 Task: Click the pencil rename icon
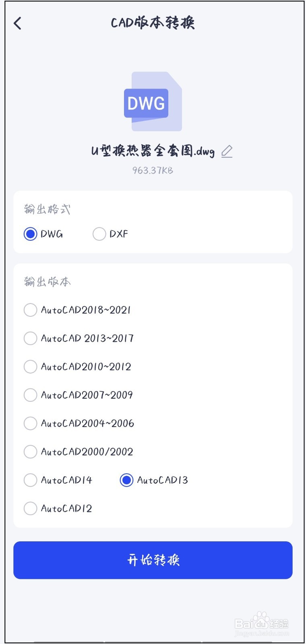(x=227, y=151)
